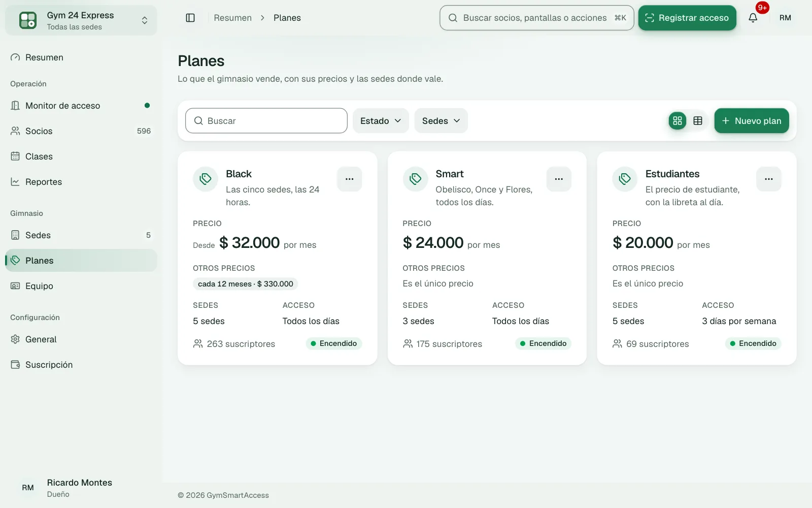Viewport: 812px width, 508px height.
Task: Select Planes in the sidebar
Action: coord(81,261)
